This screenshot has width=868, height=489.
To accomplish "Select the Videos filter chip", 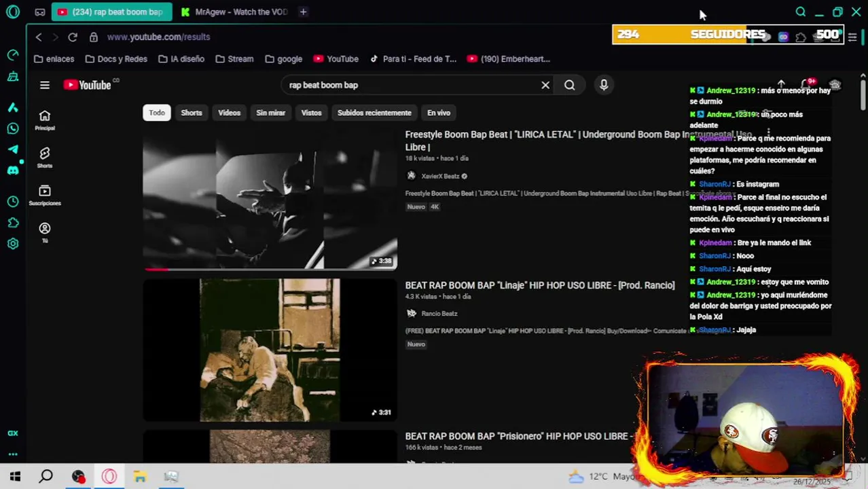I will click(230, 113).
